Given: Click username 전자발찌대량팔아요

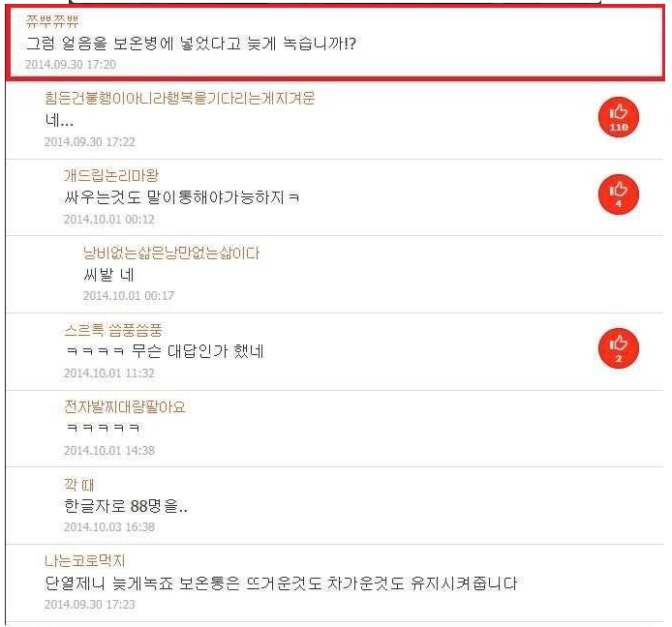Looking at the screenshot, I should pos(125,406).
